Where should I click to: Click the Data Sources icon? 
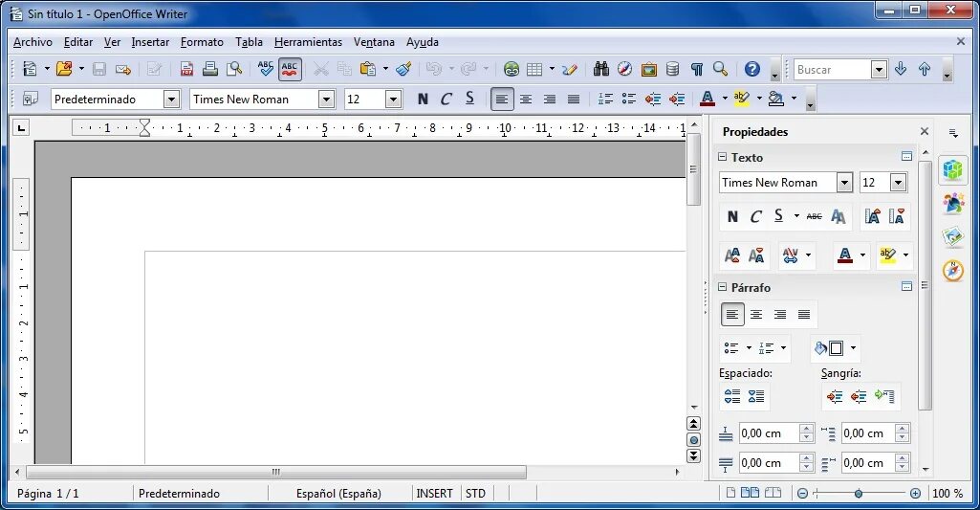point(672,69)
